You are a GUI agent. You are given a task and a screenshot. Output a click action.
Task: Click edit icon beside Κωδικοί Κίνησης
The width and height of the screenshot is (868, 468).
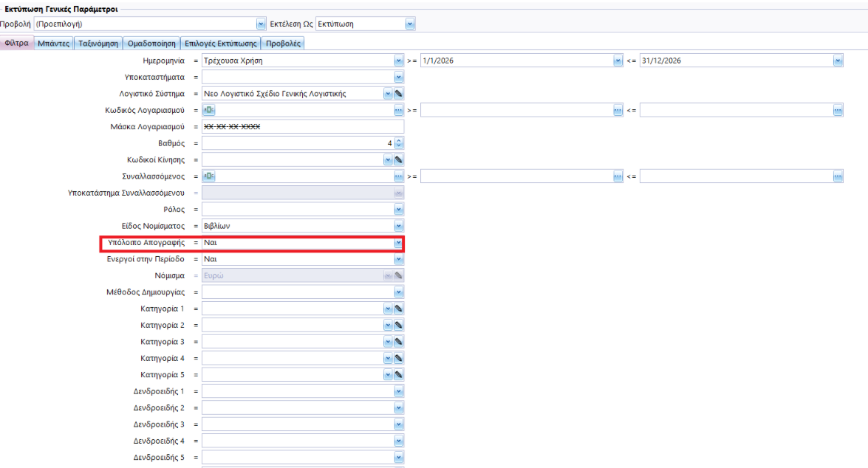398,159
